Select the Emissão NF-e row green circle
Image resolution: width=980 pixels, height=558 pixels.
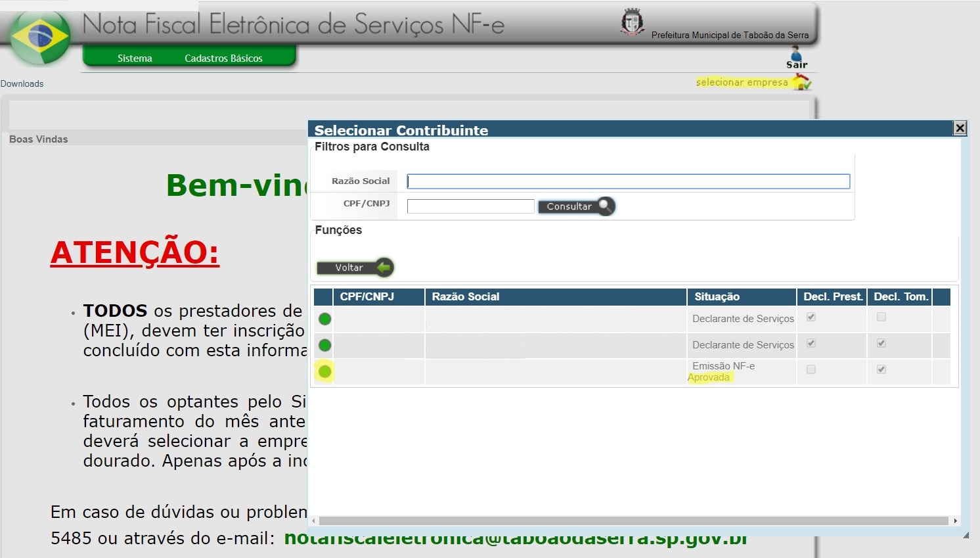coord(324,371)
